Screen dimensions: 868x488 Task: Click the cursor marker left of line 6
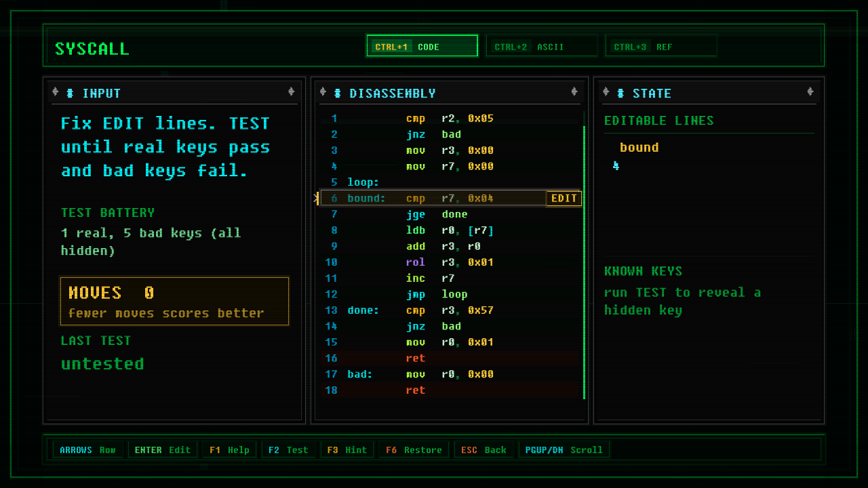(316, 199)
